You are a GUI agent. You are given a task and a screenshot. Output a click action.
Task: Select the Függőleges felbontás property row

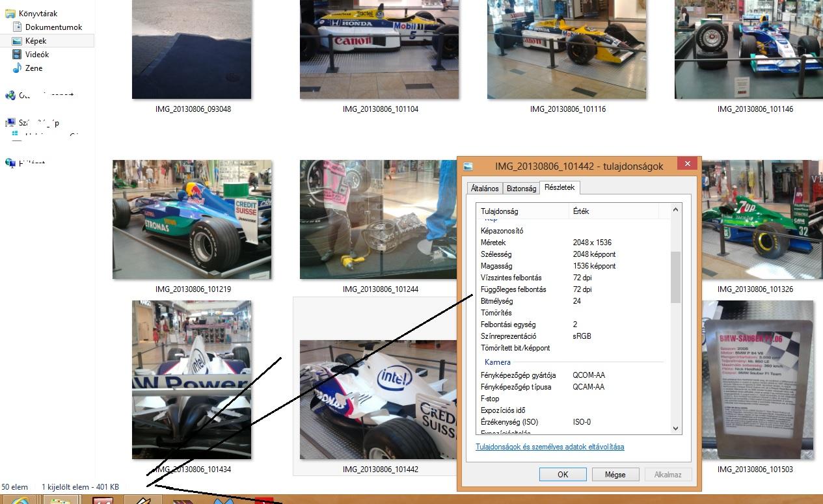(x=573, y=289)
